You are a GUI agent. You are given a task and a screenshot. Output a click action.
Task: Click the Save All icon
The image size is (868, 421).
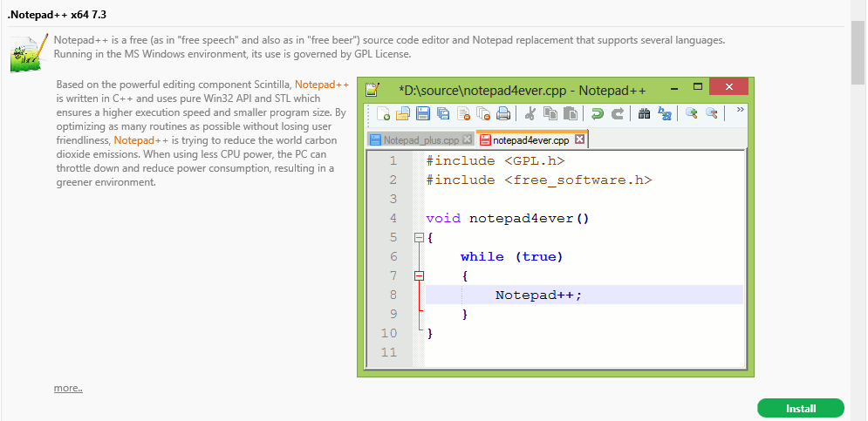(443, 113)
